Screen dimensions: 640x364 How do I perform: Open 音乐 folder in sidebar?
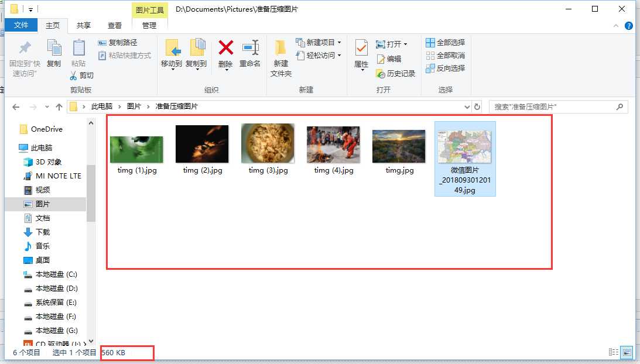[x=37, y=246]
